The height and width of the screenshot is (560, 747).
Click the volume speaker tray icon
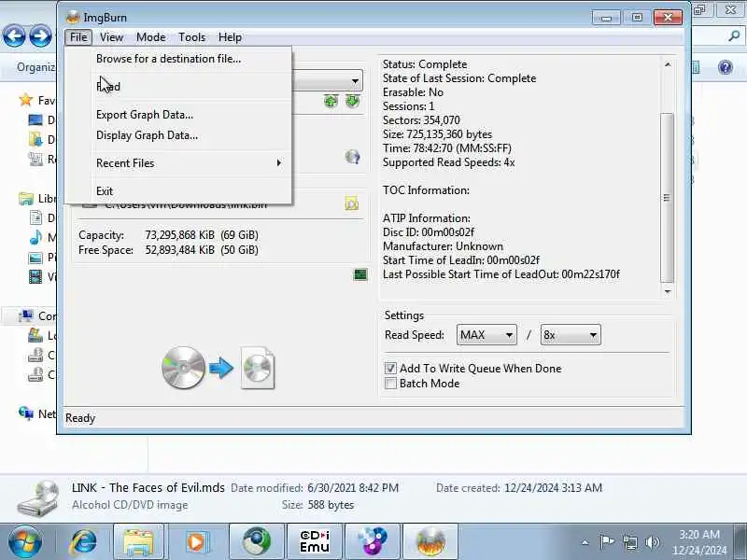(652, 542)
